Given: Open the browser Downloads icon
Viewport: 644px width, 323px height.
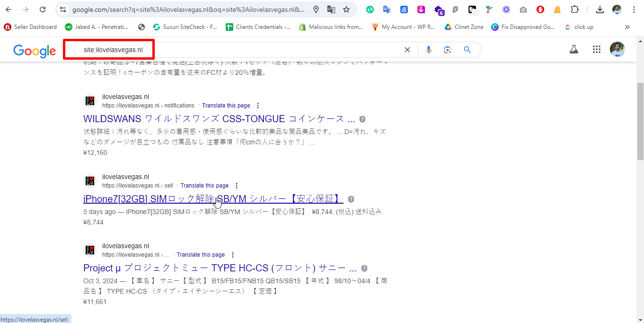Looking at the screenshot, I should (x=600, y=9).
